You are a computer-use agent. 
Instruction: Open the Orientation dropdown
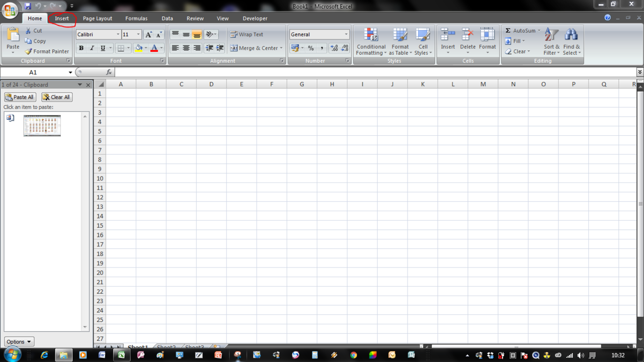[x=211, y=35]
